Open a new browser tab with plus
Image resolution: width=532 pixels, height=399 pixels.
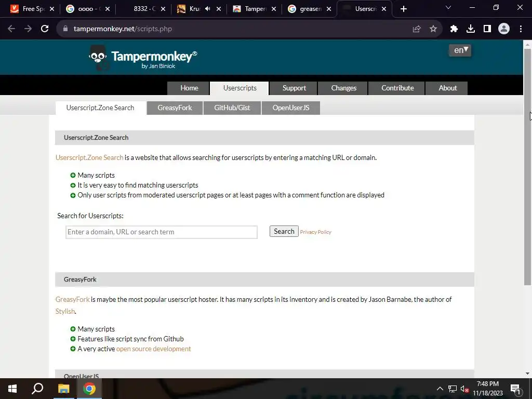[403, 9]
